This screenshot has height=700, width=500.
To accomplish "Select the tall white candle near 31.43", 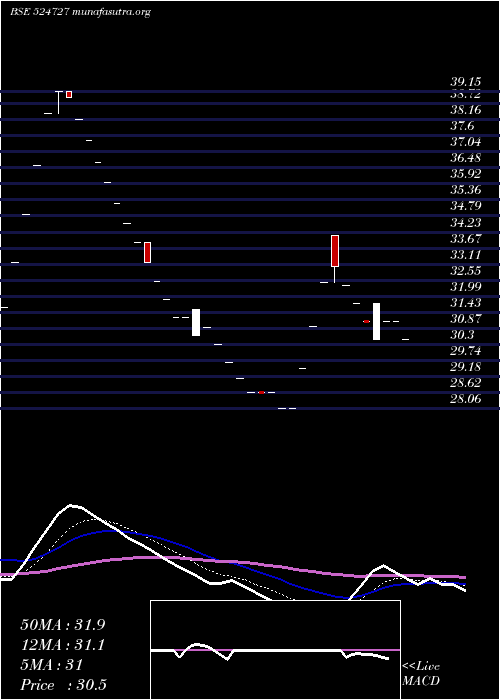I will (x=376, y=321).
